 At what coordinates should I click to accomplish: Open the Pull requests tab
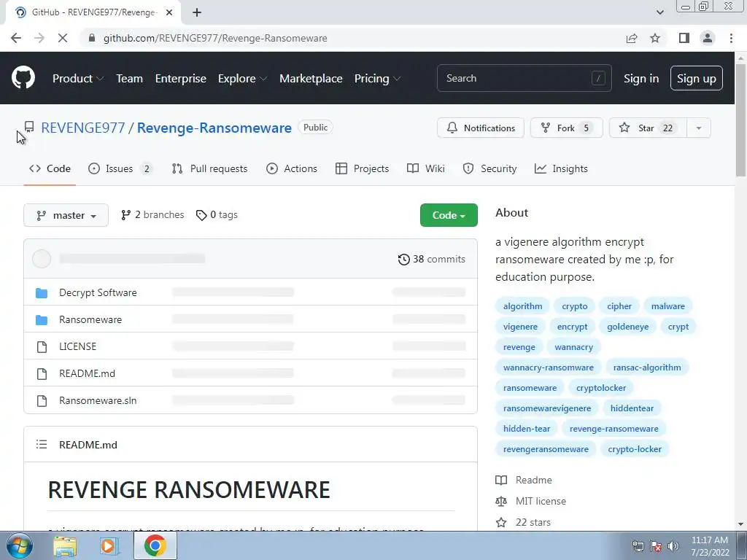pyautogui.click(x=209, y=168)
